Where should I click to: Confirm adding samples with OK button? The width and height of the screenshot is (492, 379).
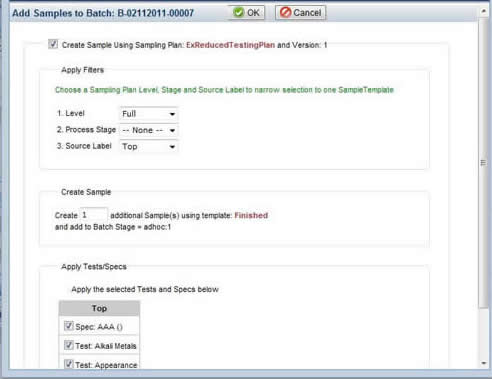[x=246, y=13]
